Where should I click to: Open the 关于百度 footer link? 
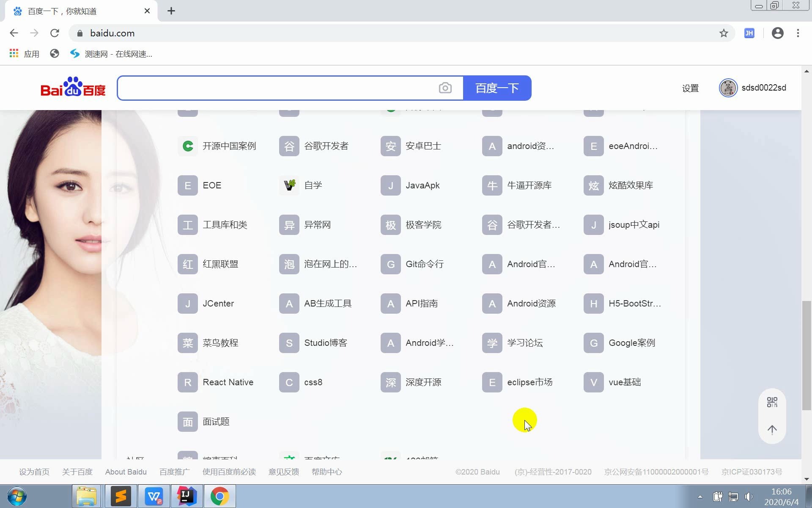77,472
